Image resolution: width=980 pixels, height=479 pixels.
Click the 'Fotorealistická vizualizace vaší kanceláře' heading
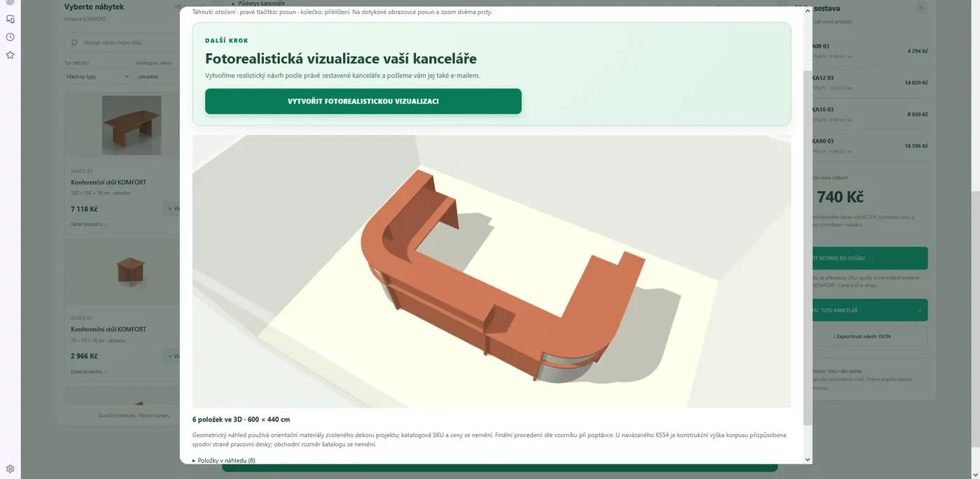(x=341, y=59)
